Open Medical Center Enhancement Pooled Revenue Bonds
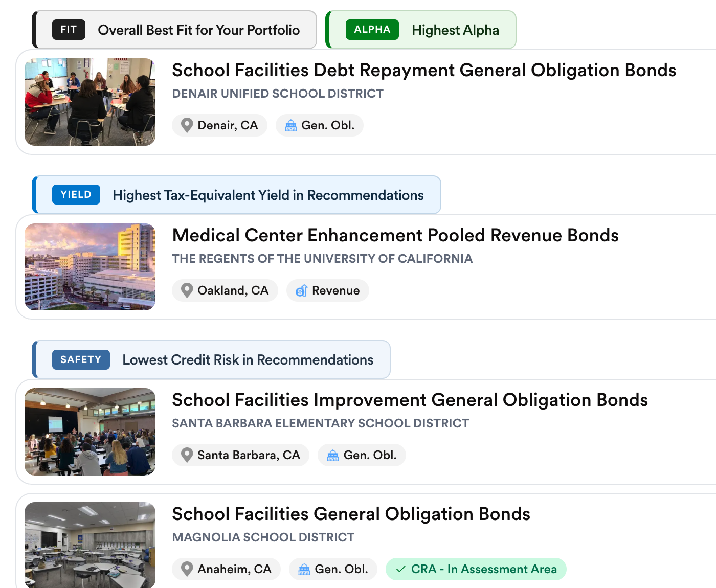The image size is (716, 588). pos(395,235)
